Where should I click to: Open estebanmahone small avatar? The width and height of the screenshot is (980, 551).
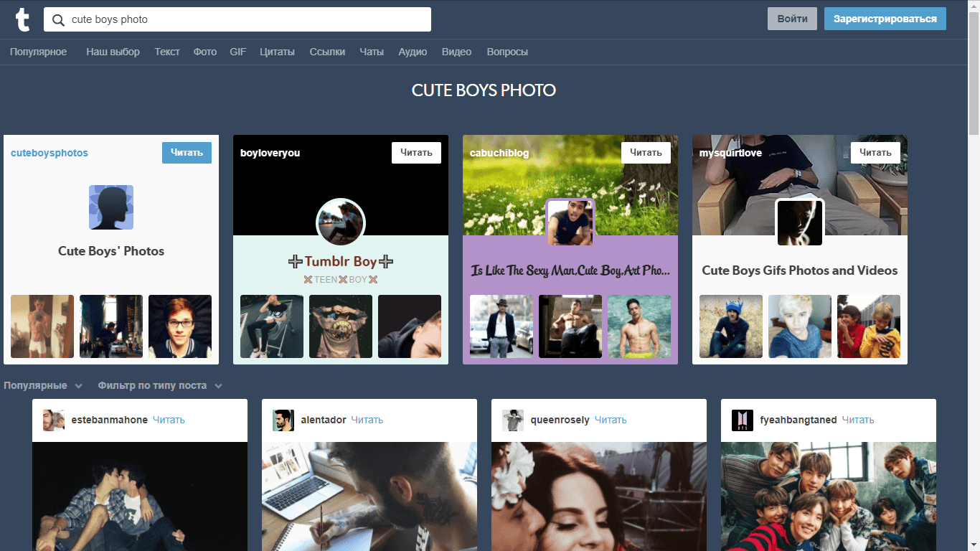pos(54,420)
